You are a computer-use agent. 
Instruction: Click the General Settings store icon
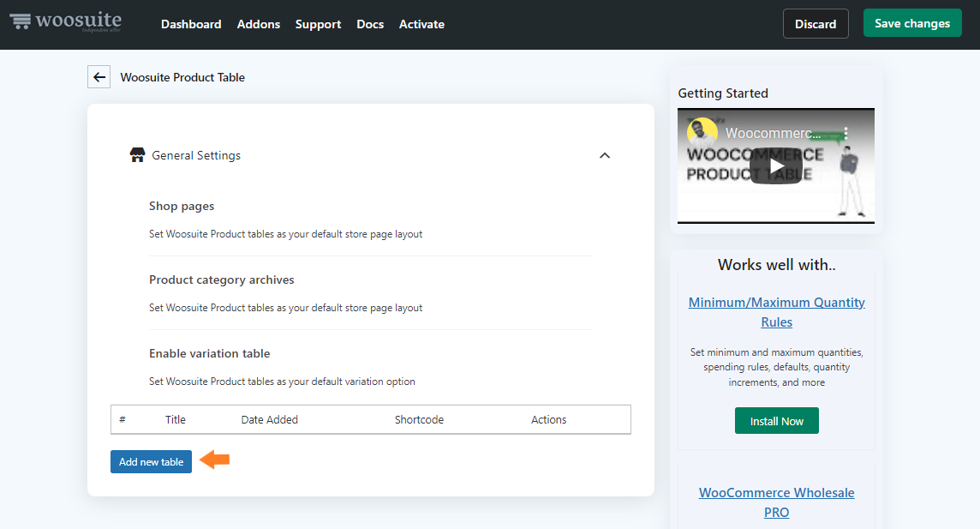(x=138, y=155)
